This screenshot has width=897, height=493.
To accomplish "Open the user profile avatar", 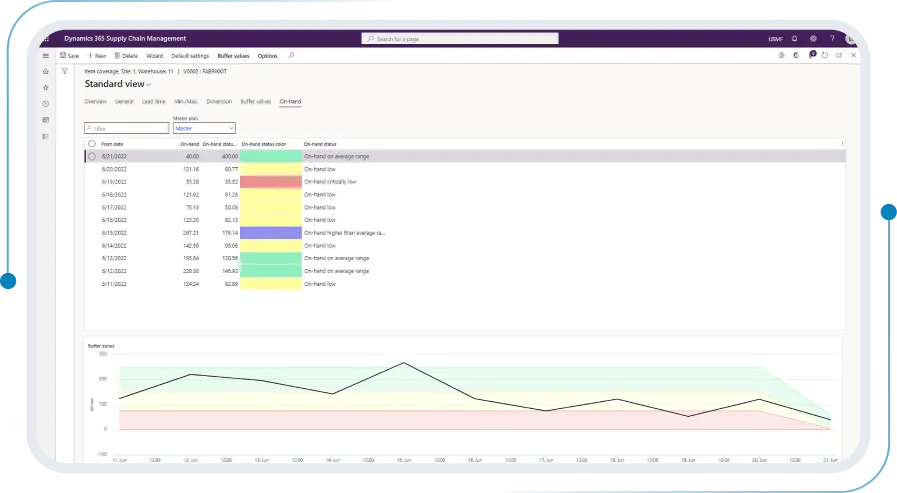I will (x=851, y=39).
